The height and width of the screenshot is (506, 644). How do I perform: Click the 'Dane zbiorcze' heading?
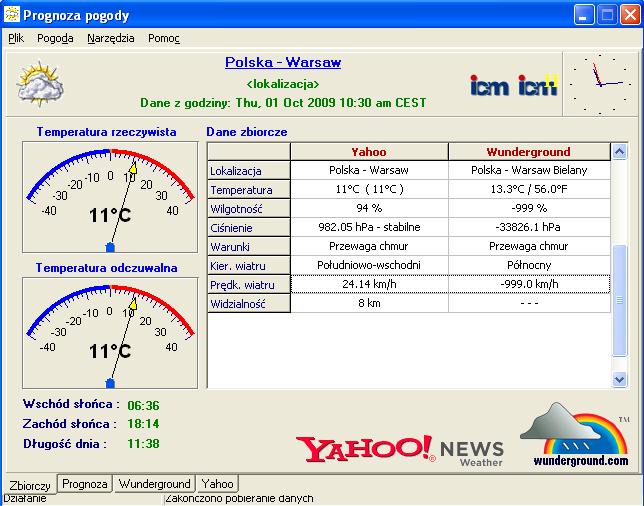point(247,132)
